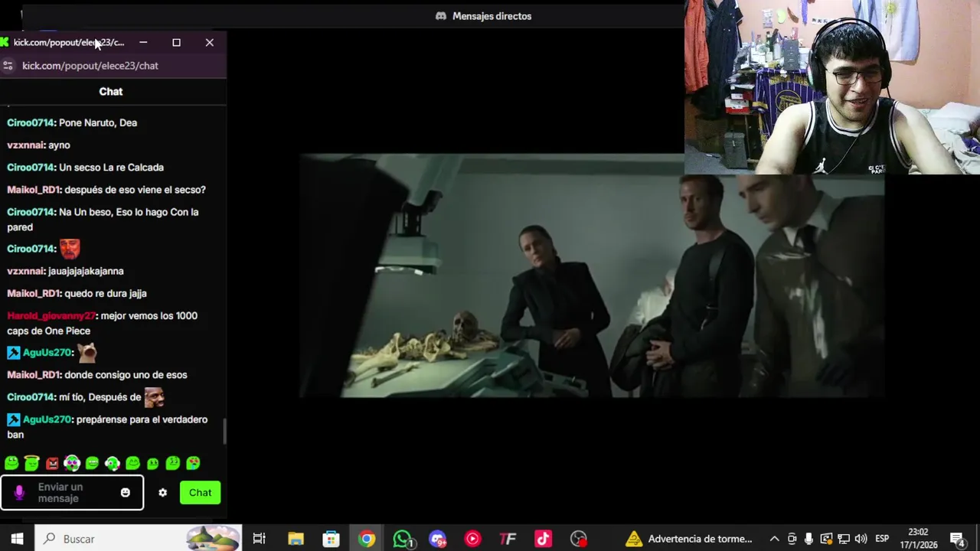Open TikTok from the taskbar
This screenshot has width=980, height=551.
(x=543, y=539)
